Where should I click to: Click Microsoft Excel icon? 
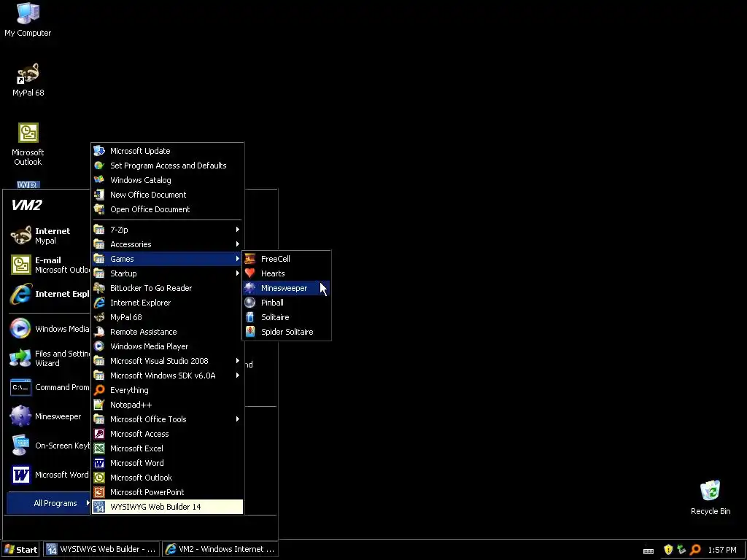pyautogui.click(x=99, y=448)
